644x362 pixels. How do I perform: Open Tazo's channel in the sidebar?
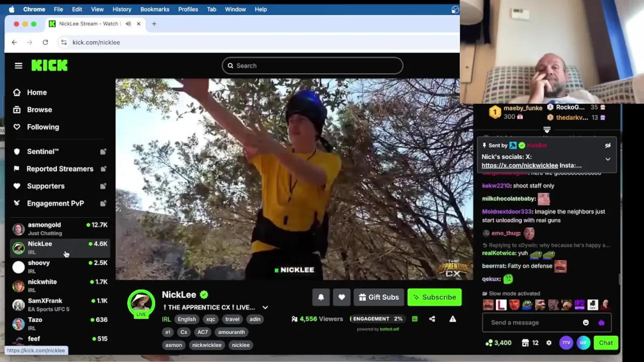59,324
